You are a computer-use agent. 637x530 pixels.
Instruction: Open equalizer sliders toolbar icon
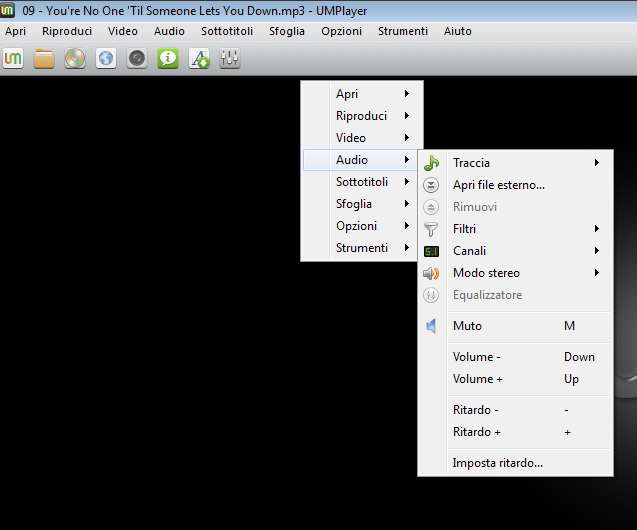[230, 58]
